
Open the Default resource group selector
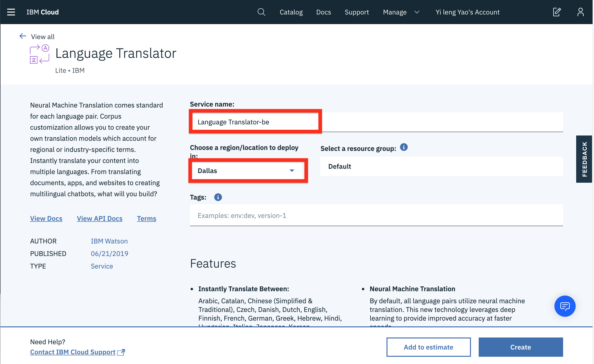pos(441,166)
